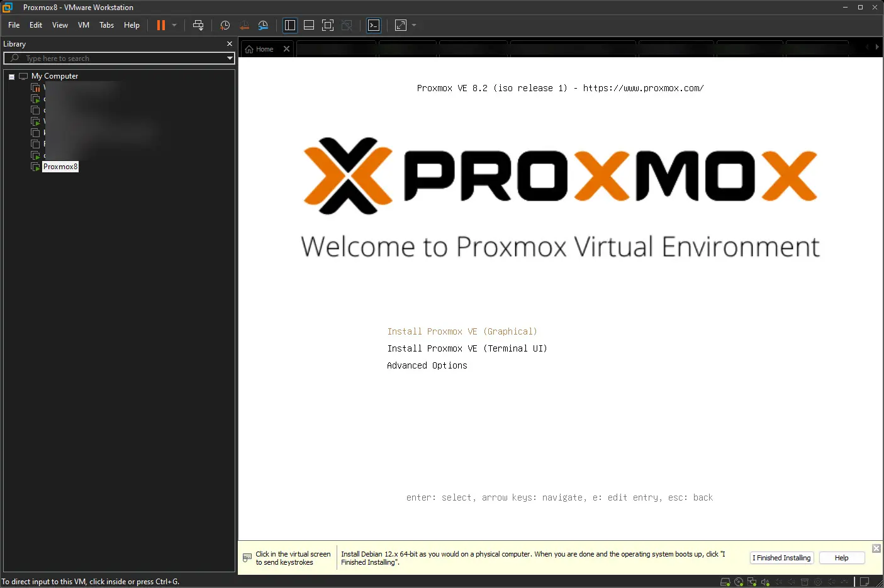Open the stretch mode dropdown arrow
Viewport: 884px width, 588px height.
[414, 25]
